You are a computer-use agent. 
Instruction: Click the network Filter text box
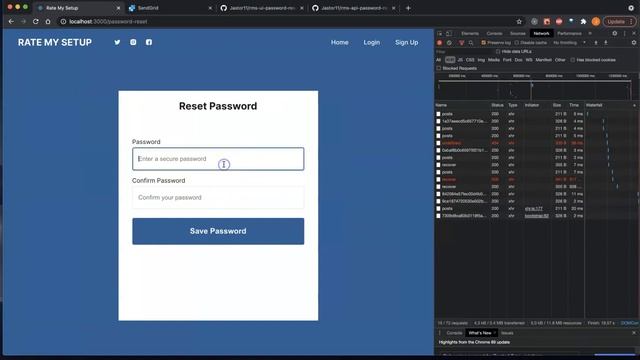pyautogui.click(x=464, y=52)
